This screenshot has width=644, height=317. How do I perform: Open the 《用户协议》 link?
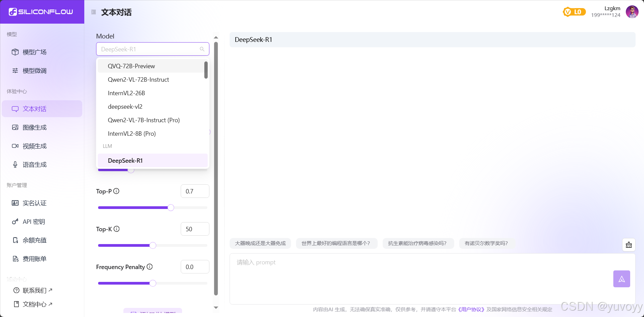point(471,309)
